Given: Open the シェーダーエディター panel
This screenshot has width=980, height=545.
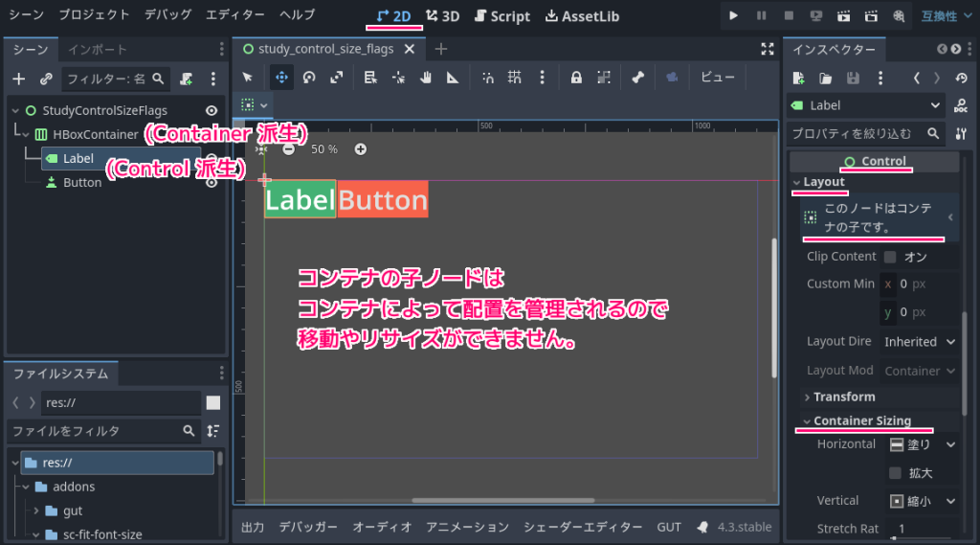Looking at the screenshot, I should [x=583, y=527].
